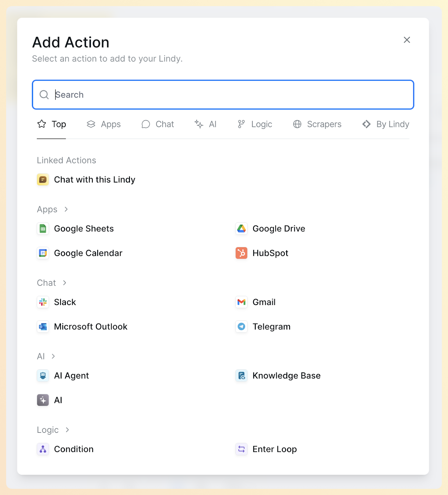Screen dimensions: 448x495
Task: Click the Google Calendar icon
Action: point(43,253)
